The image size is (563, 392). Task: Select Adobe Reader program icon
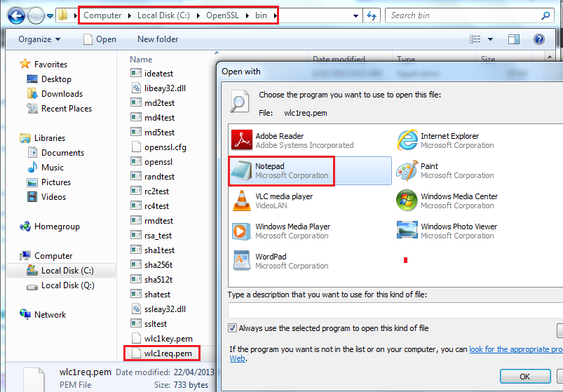(243, 140)
